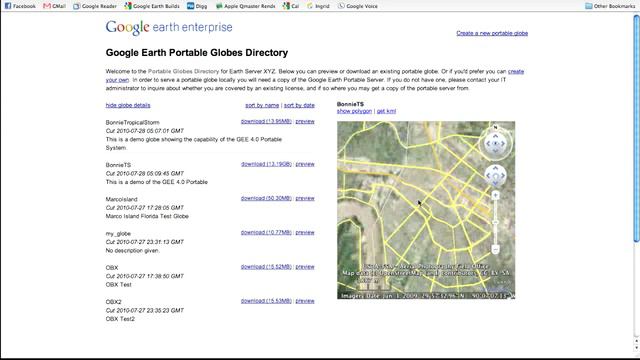Download the OBX globe
Screen dimensions: 640x360
click(x=266, y=267)
